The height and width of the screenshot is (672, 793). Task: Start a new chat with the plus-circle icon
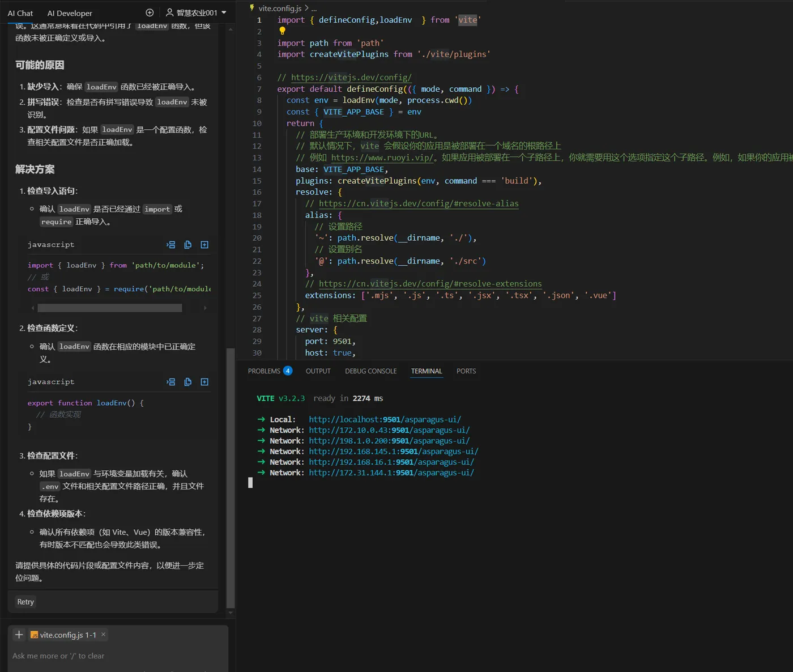coord(150,12)
